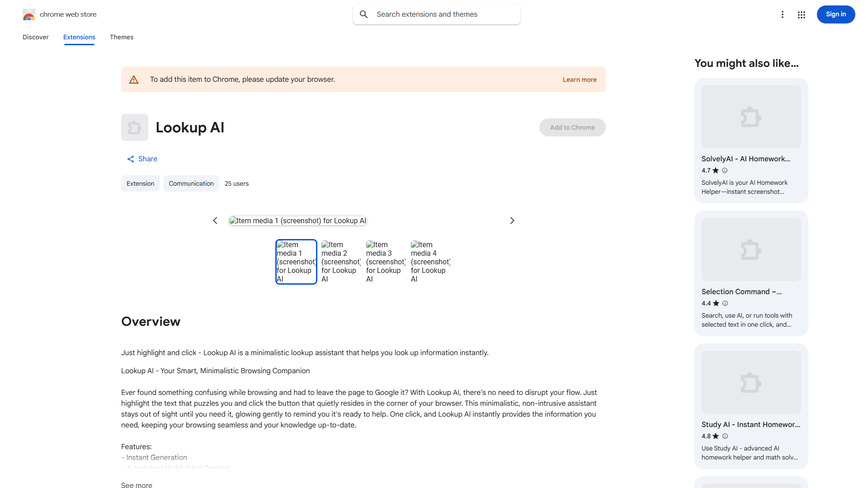This screenshot has width=868, height=488.
Task: Click the Share icon for Lookup AI
Action: (x=130, y=159)
